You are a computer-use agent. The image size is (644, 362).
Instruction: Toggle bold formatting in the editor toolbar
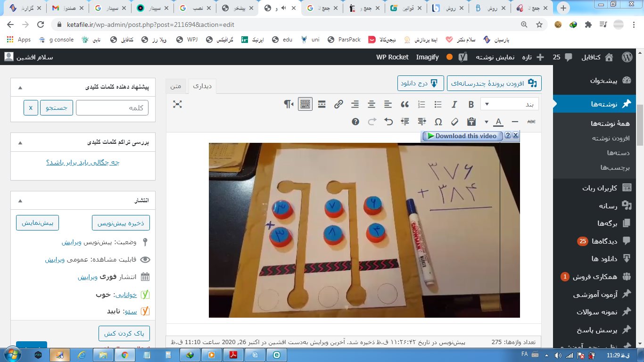pos(471,104)
